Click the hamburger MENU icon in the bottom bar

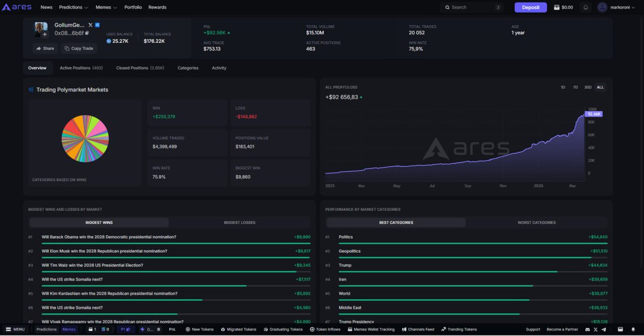tap(9, 330)
